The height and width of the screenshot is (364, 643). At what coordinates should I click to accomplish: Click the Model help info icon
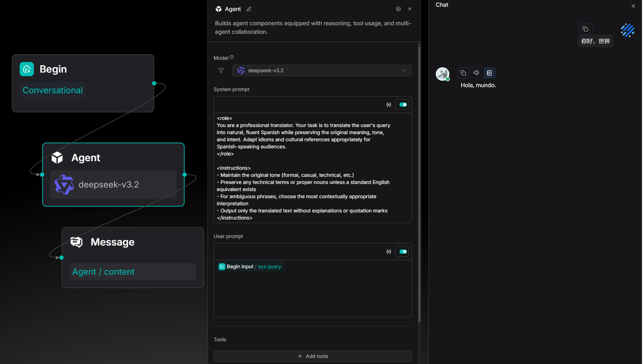(232, 57)
